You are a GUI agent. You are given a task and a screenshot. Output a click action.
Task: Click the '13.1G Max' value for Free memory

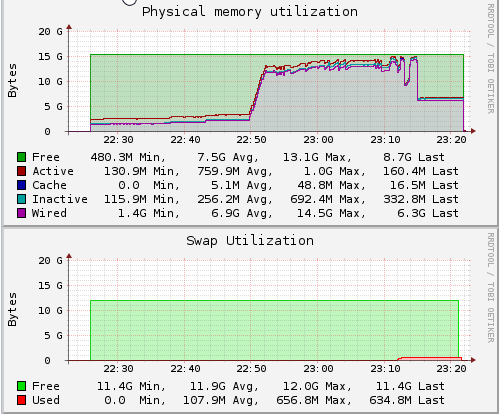pyautogui.click(x=317, y=157)
